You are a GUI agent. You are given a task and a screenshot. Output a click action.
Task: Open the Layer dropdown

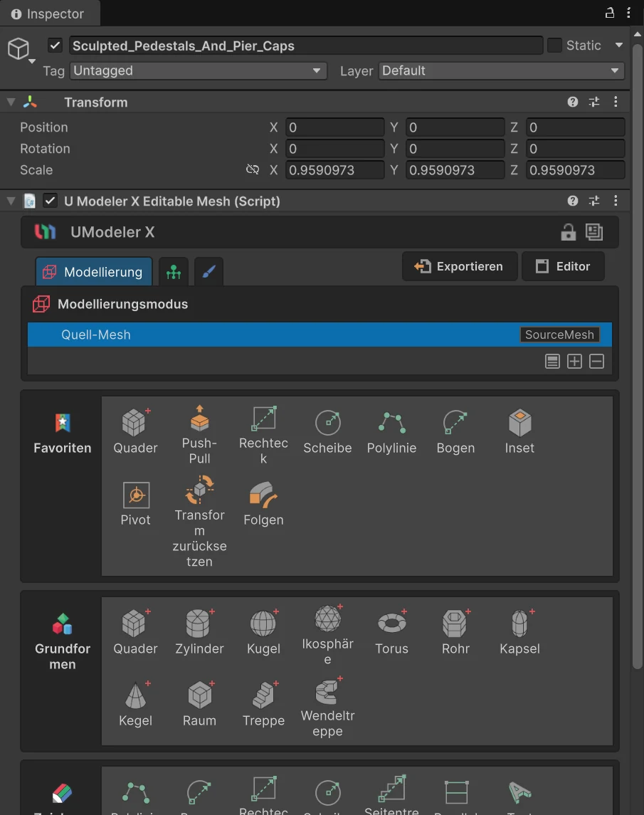click(x=501, y=70)
